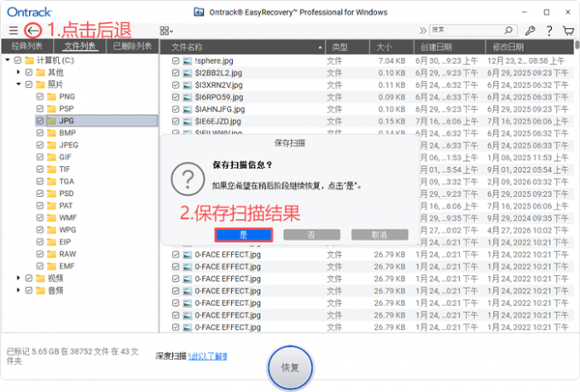Select the WMF folder icon
The height and width of the screenshot is (392, 580).
tap(51, 217)
